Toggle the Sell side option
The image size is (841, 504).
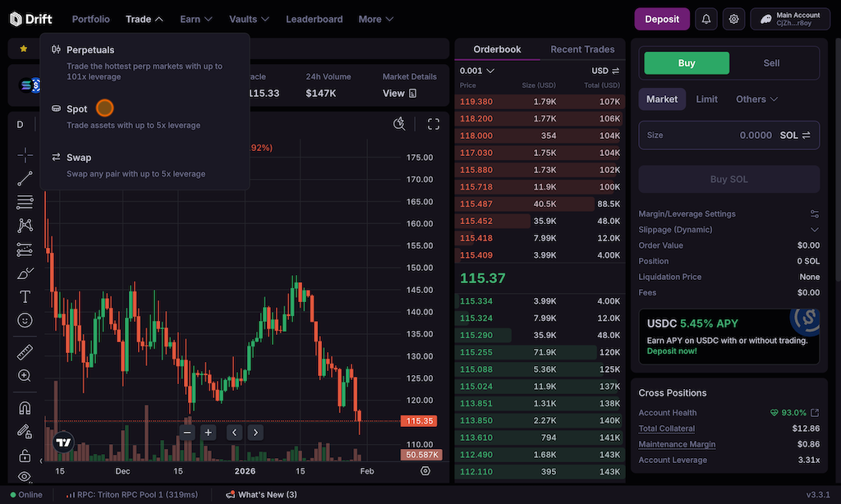tap(771, 63)
